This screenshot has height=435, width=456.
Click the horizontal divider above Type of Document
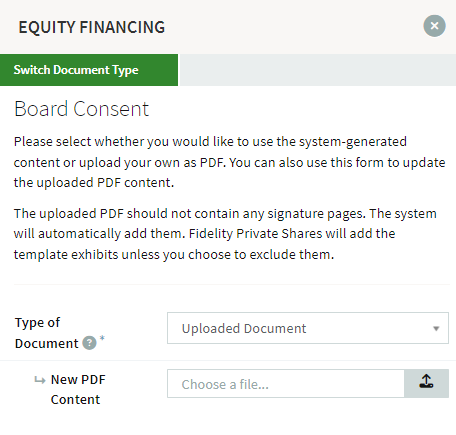click(232, 284)
